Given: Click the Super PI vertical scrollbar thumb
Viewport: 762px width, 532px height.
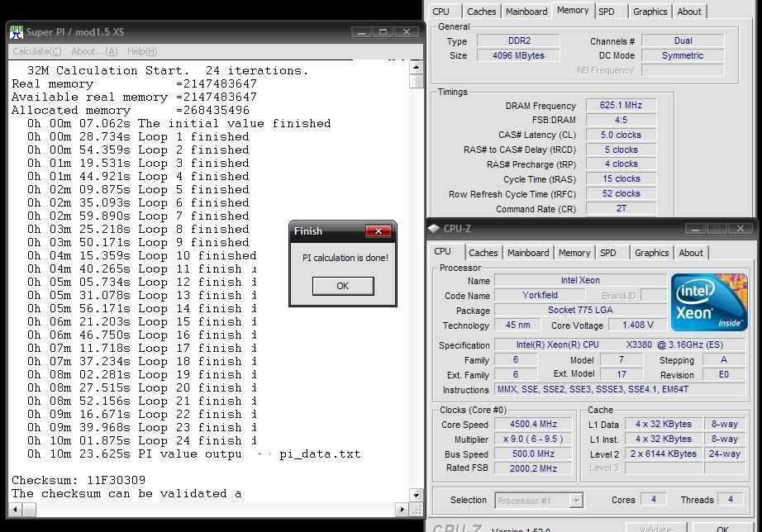Looking at the screenshot, I should pyautogui.click(x=416, y=81).
